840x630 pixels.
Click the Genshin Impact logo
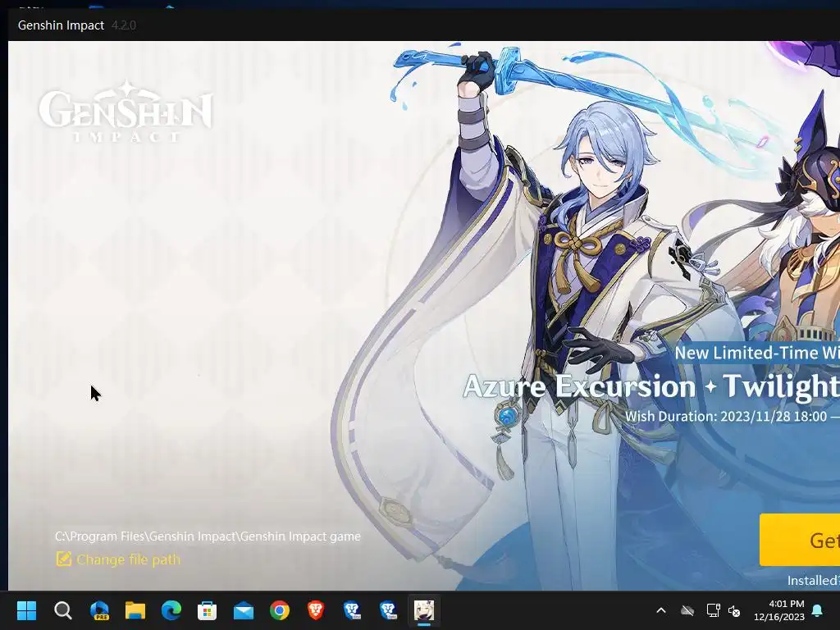(x=126, y=112)
